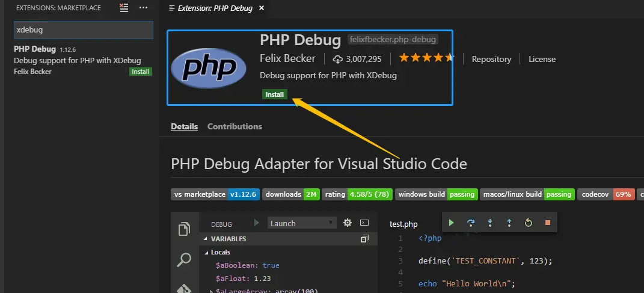Click Step Over on debug toolbar
The width and height of the screenshot is (644, 293).
coord(471,223)
